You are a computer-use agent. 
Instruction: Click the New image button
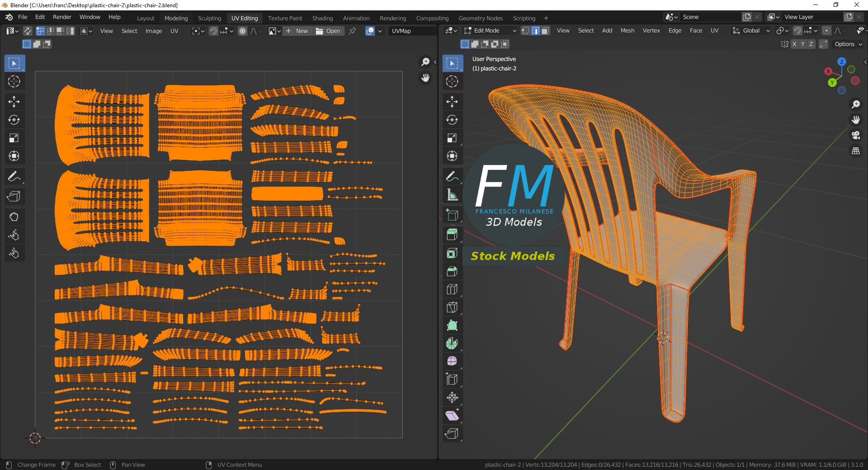click(x=297, y=31)
